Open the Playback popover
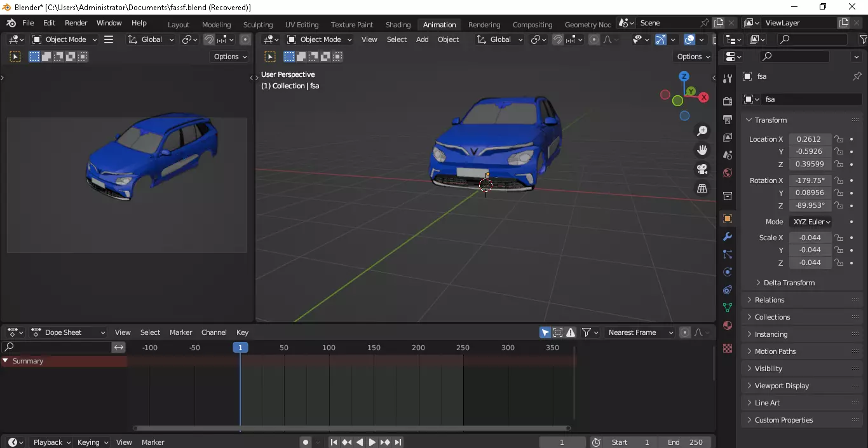The image size is (868, 448). point(51,442)
